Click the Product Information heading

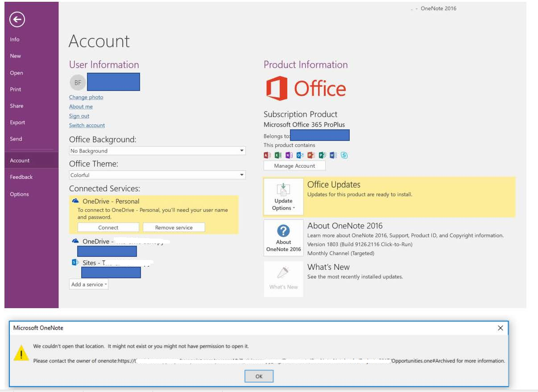[306, 65]
